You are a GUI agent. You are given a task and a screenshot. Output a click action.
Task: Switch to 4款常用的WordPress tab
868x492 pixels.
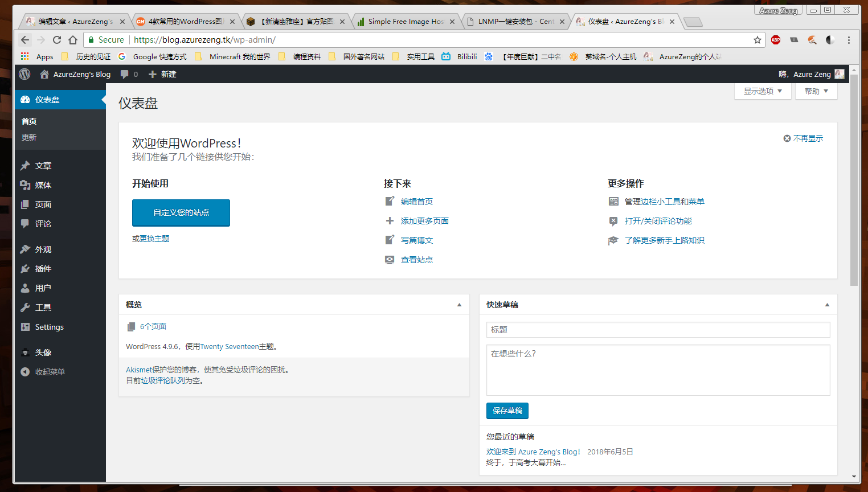coord(185,21)
